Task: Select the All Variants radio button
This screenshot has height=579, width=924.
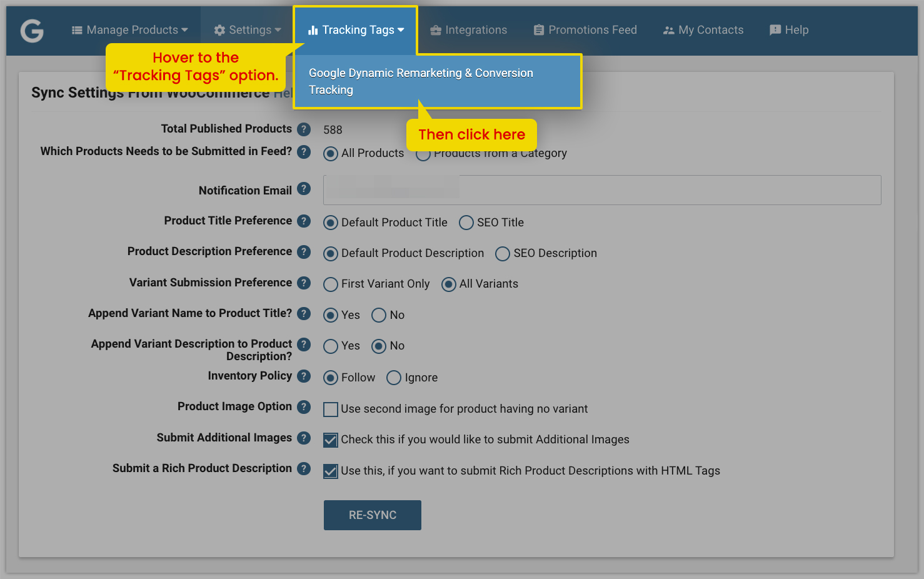Action: point(449,284)
